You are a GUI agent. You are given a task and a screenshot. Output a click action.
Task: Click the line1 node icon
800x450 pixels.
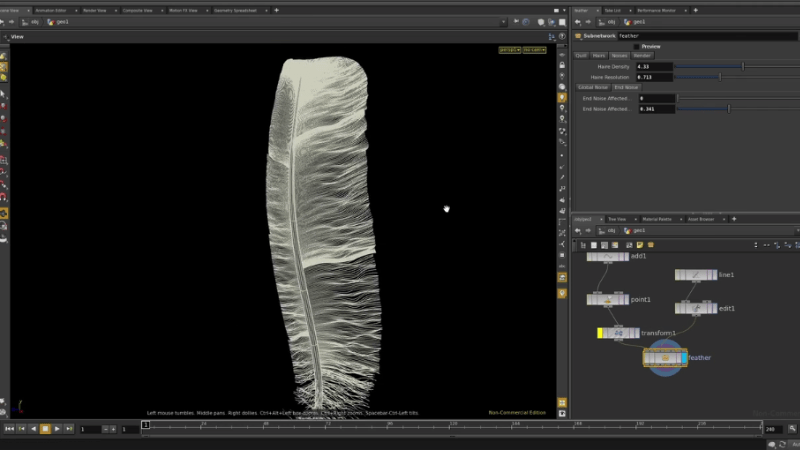point(695,275)
